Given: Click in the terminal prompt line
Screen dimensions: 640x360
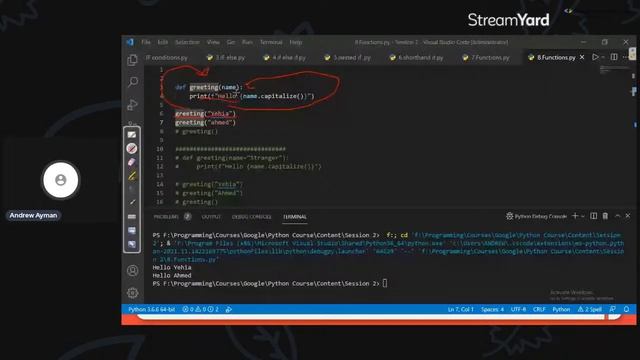Looking at the screenshot, I should 269,283.
